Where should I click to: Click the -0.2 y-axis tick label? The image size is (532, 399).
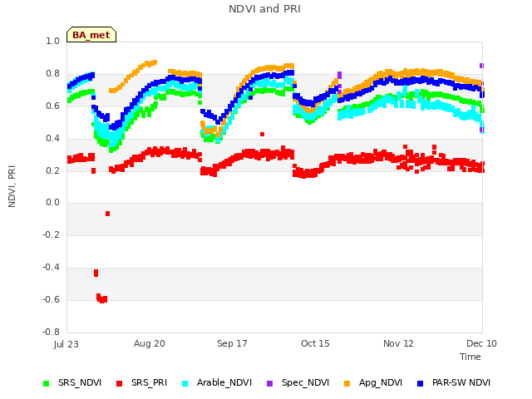(x=51, y=234)
